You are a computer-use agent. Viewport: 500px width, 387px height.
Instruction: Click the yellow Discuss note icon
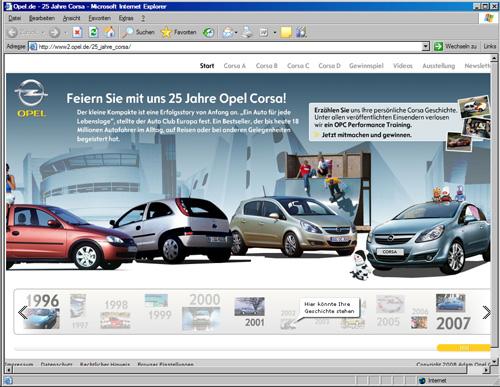286,32
